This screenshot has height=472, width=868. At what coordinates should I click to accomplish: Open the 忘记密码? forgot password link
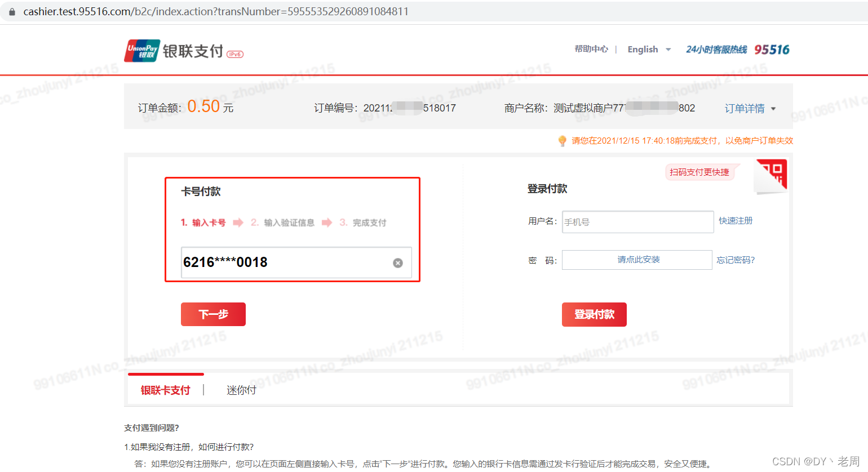(x=736, y=260)
